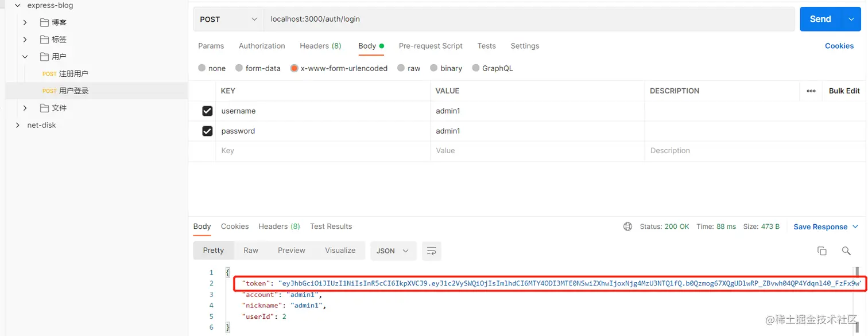Expand the 博客 folder chevron
The height and width of the screenshot is (336, 868).
tap(25, 22)
